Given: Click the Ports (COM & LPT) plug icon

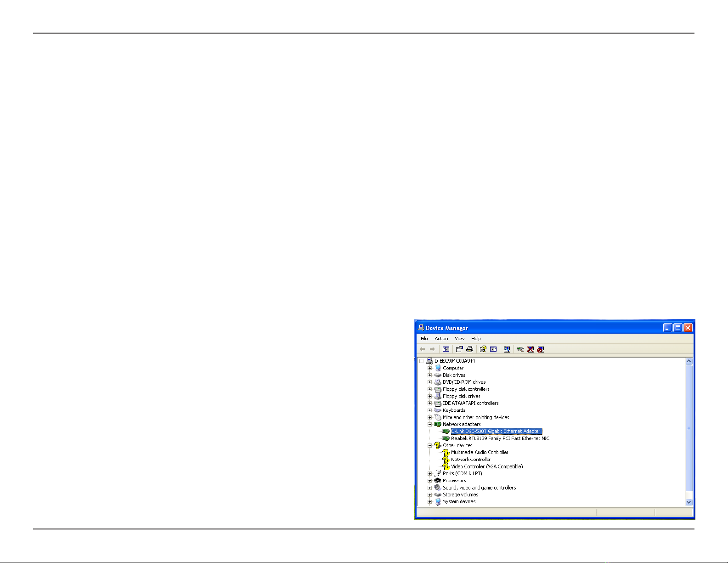Looking at the screenshot, I should 438,473.
